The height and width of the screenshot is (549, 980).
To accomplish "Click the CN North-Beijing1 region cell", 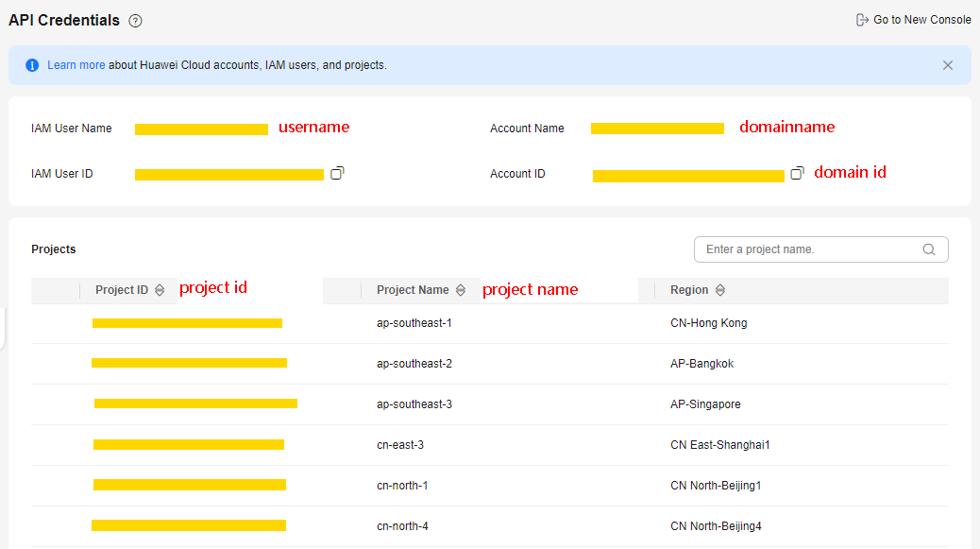I will coord(716,486).
